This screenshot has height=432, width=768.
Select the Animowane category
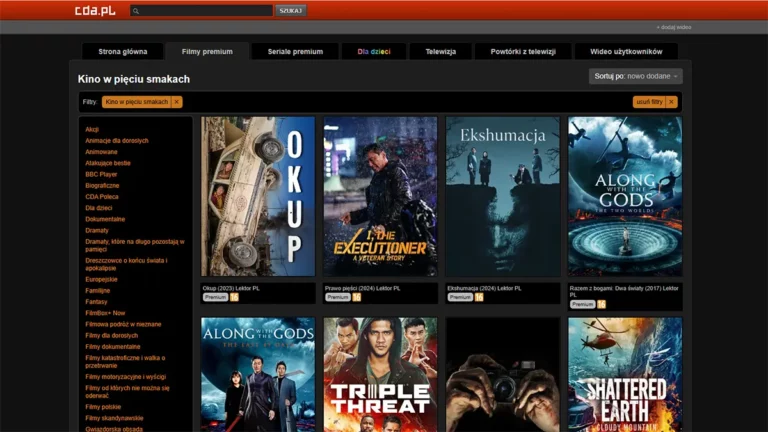[x=101, y=152]
